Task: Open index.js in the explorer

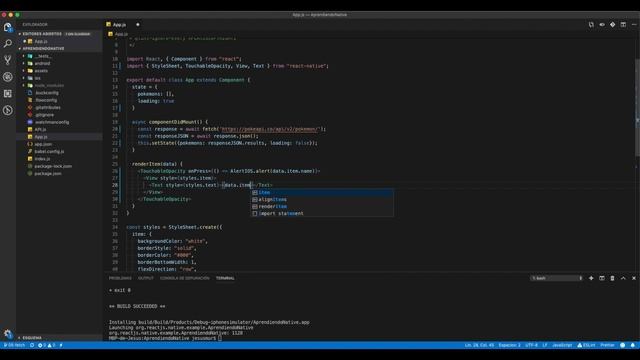Action: (42, 159)
